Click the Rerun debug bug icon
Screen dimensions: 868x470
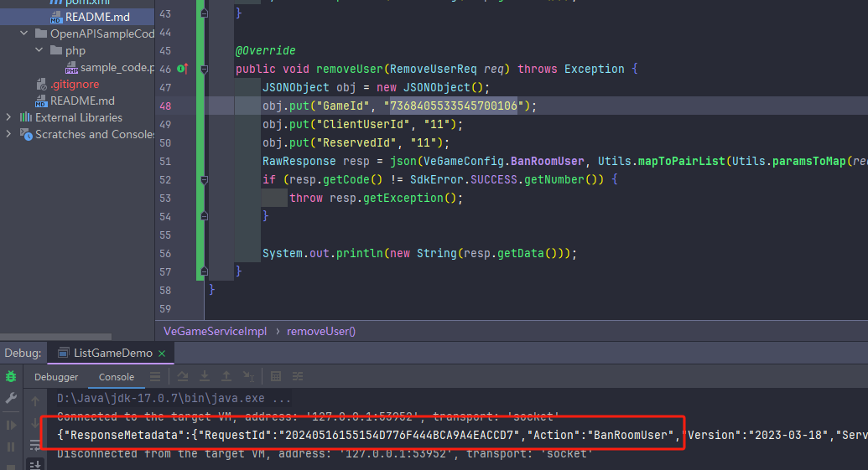[x=11, y=377]
